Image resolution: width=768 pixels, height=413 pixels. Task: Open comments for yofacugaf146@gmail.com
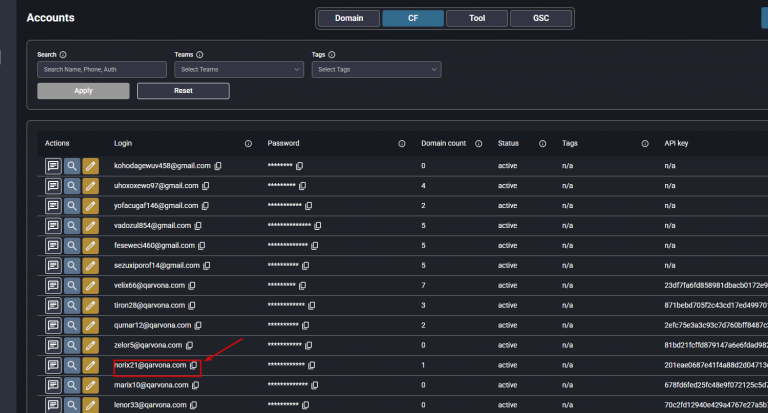[53, 206]
